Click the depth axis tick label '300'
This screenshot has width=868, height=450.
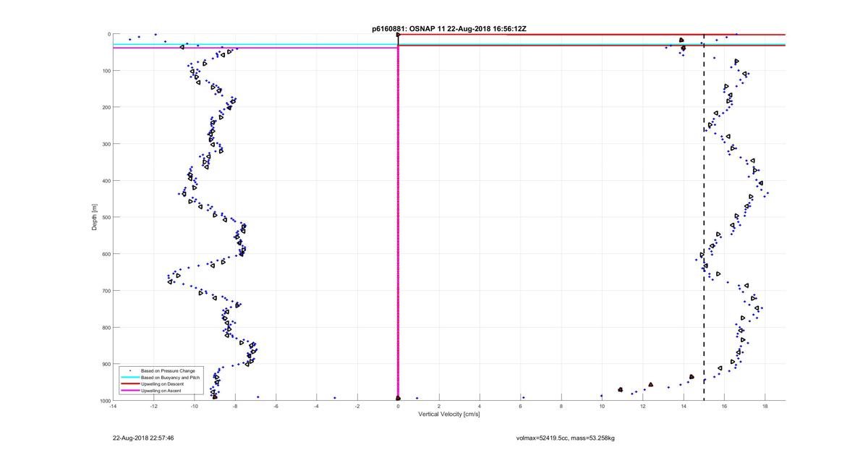(106, 144)
